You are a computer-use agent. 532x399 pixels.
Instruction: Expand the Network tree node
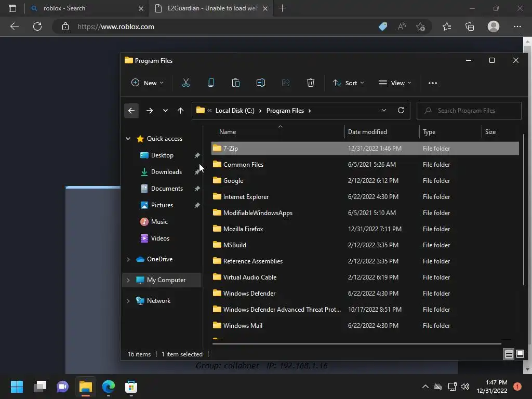128,301
